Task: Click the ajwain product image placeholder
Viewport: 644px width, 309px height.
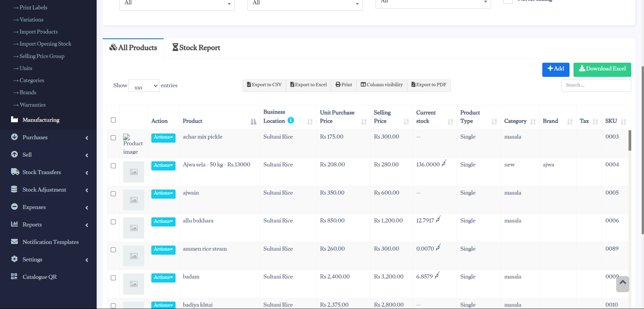Action: coord(134,200)
